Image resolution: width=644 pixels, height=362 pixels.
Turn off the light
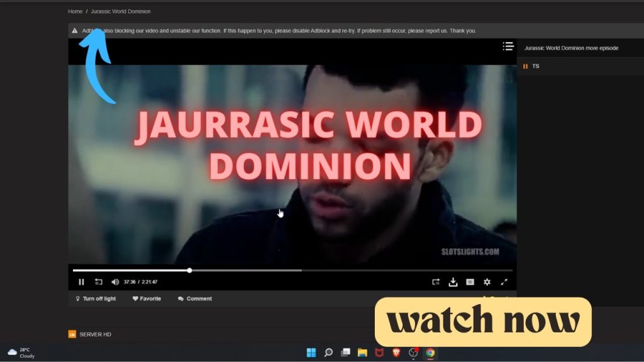click(94, 299)
